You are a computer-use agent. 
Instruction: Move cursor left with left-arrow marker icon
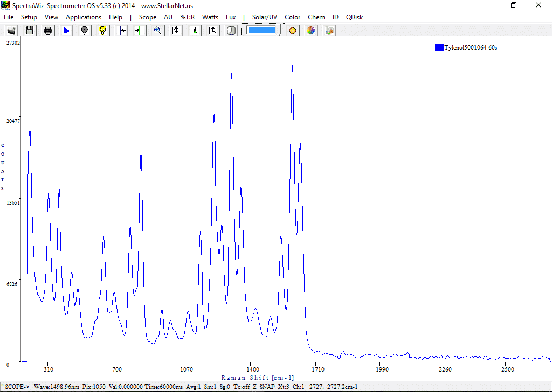point(122,31)
